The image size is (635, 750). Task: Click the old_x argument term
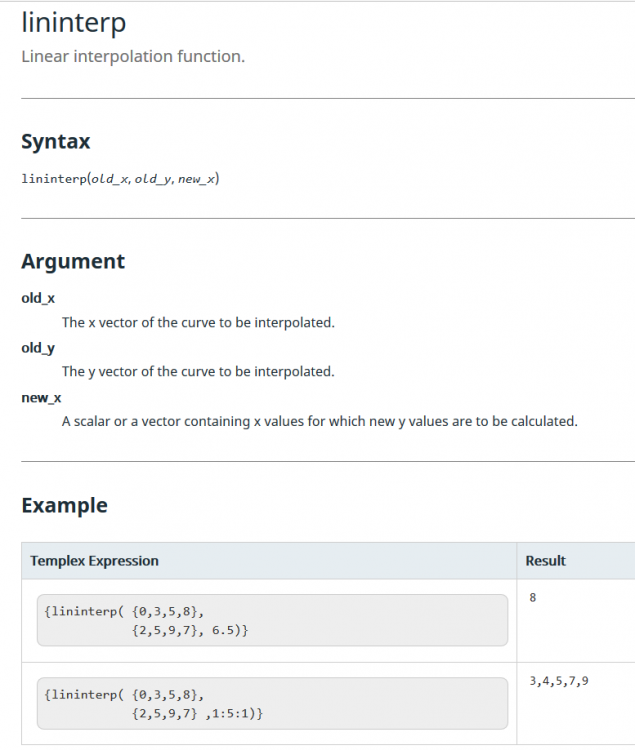pyautogui.click(x=38, y=298)
